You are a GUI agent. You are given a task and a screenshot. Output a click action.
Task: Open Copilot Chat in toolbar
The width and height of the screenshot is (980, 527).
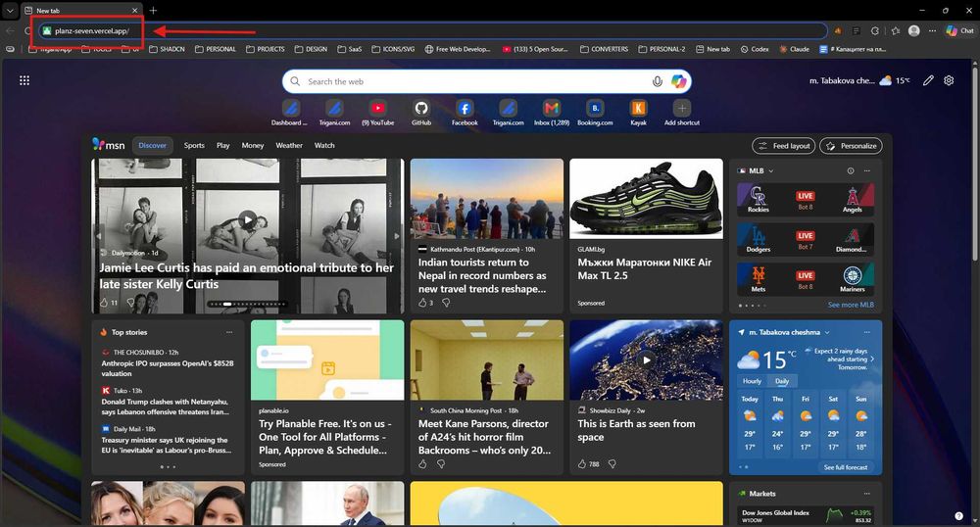pos(959,30)
